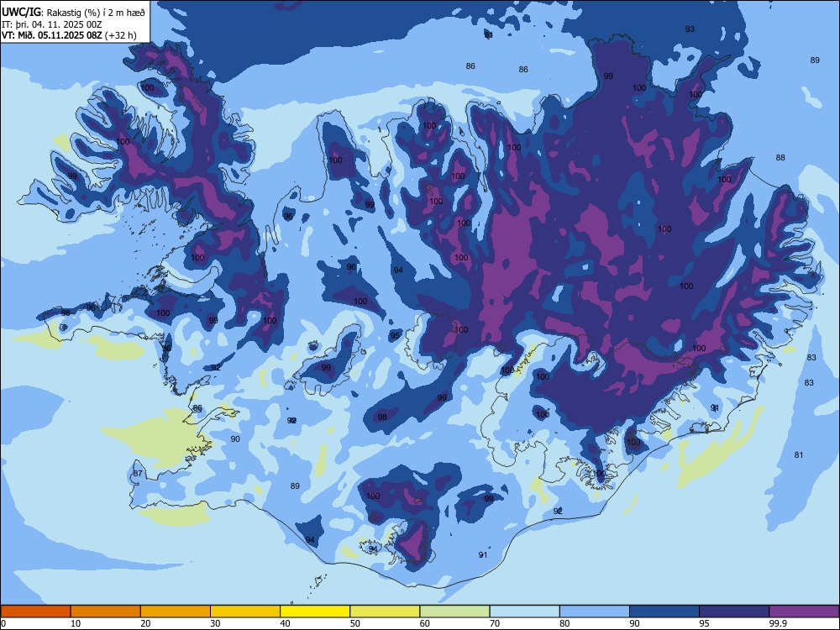Screen dimensions: 840x630
Task: Choose the dark blue 90–95 legend swatch
Action: (x=664, y=612)
